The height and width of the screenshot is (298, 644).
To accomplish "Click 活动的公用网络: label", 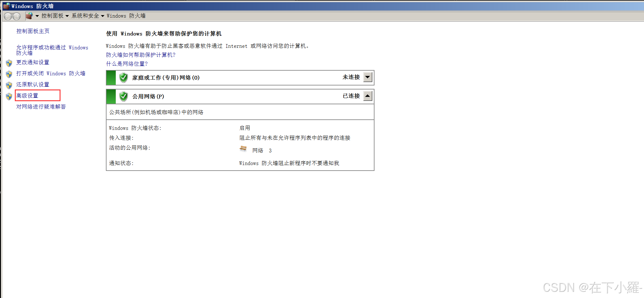I will tap(130, 148).
